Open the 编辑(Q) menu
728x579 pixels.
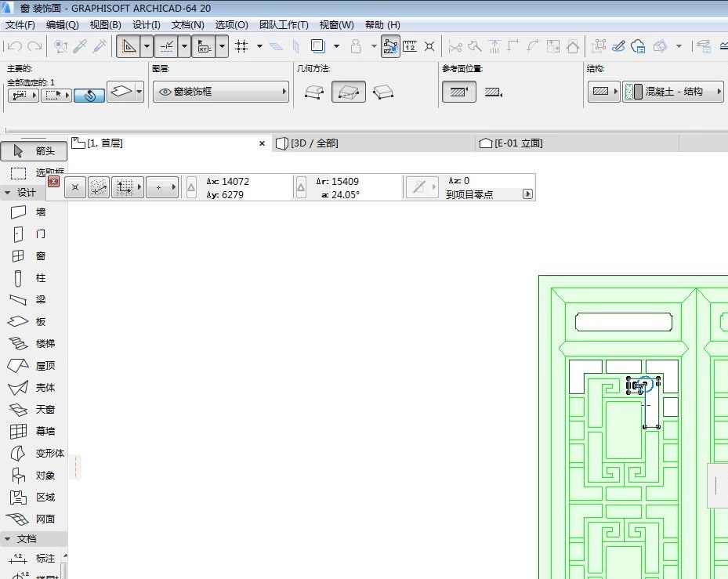click(x=62, y=24)
